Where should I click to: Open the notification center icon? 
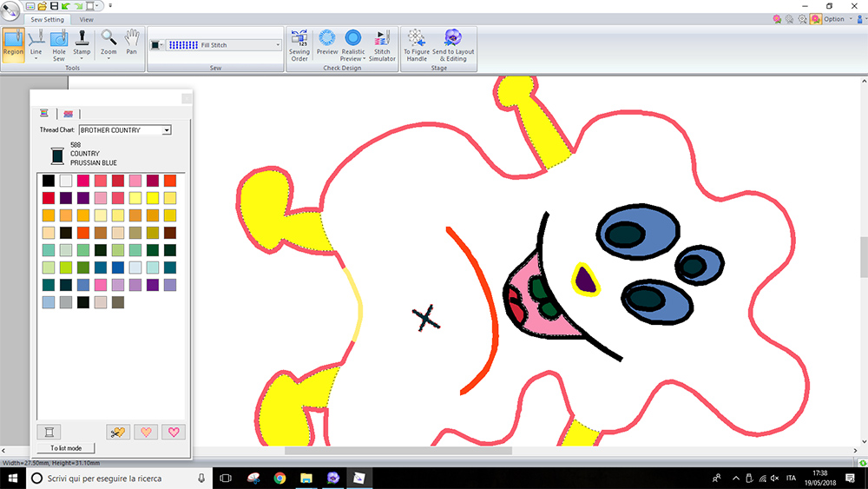click(x=851, y=478)
